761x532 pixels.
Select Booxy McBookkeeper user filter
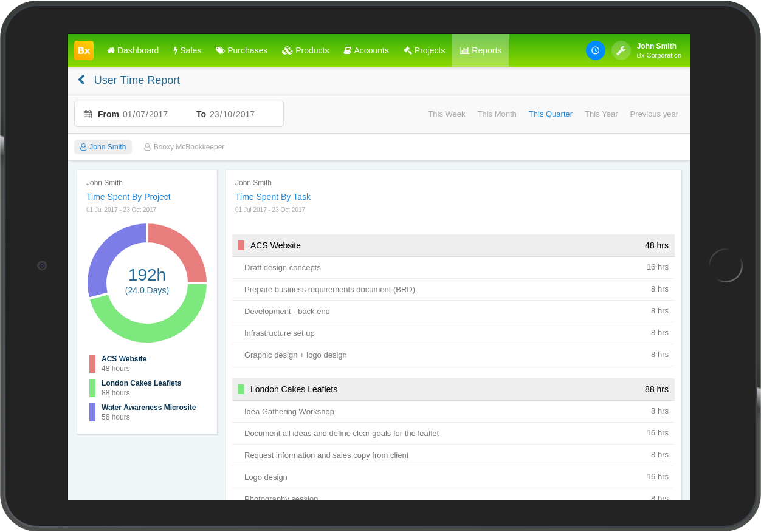click(x=184, y=147)
